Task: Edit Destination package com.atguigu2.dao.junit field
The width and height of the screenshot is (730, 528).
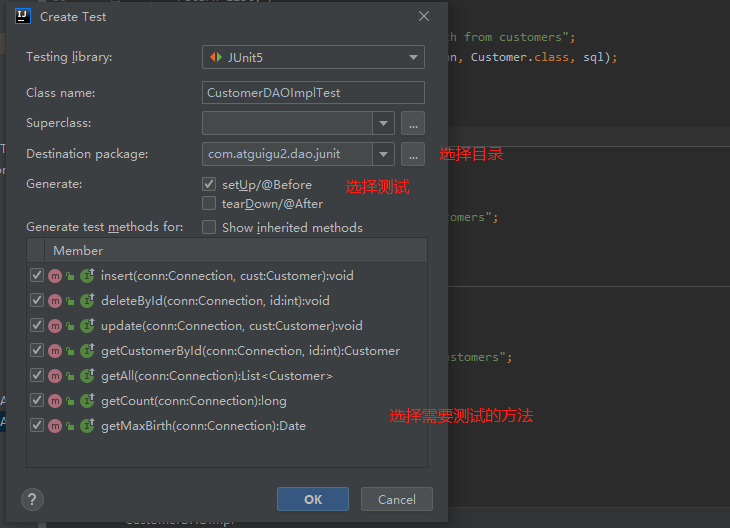Action: (287, 154)
